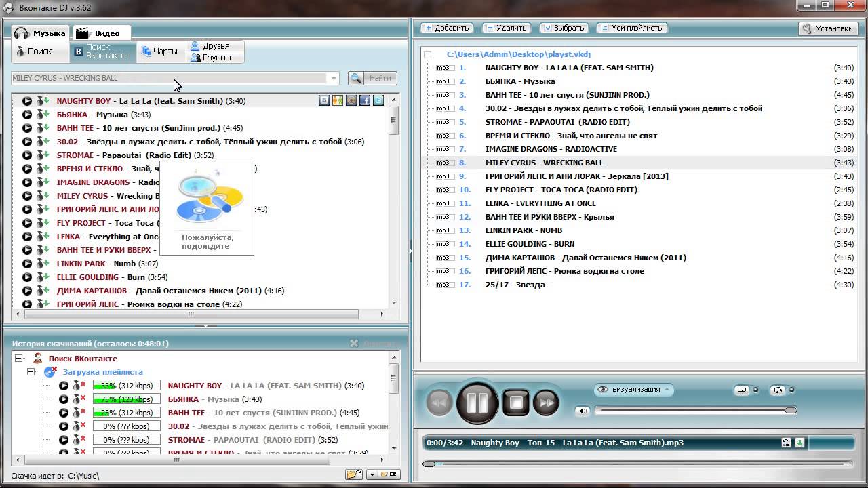
Task: Download ELLIE GOULDING Burn from the search results
Action: pyautogui.click(x=43, y=277)
